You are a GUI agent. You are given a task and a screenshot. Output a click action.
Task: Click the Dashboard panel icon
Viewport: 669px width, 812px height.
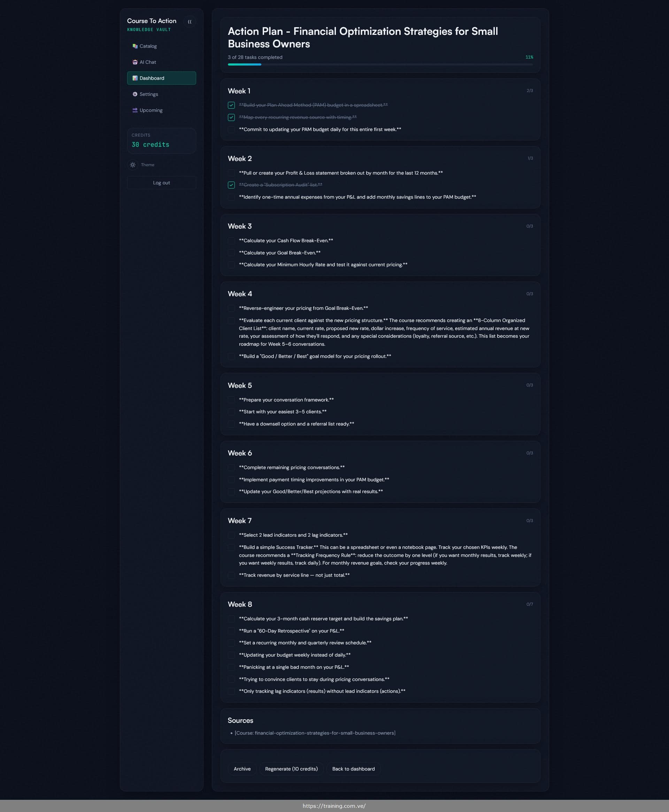click(135, 78)
